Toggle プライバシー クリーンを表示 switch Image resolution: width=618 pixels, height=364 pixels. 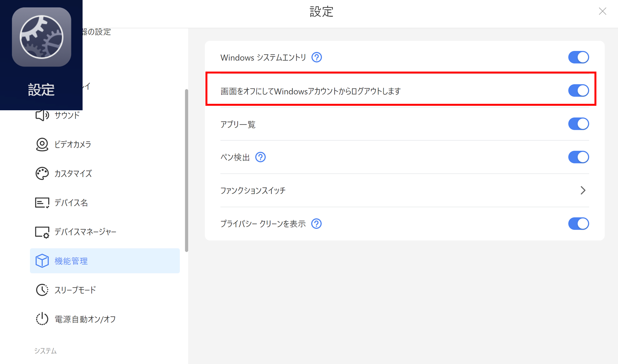click(x=578, y=224)
